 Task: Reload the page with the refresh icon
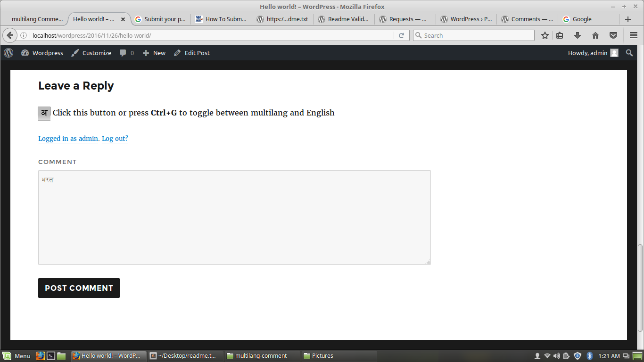pos(401,35)
